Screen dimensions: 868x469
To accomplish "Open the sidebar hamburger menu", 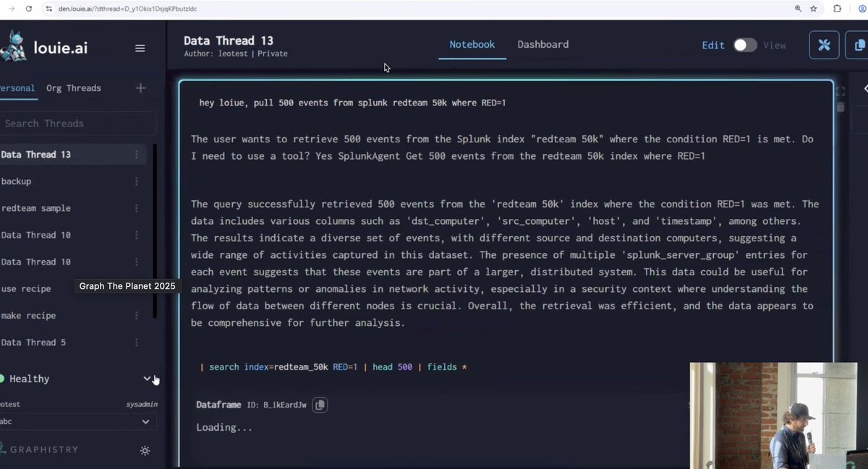I will click(140, 48).
